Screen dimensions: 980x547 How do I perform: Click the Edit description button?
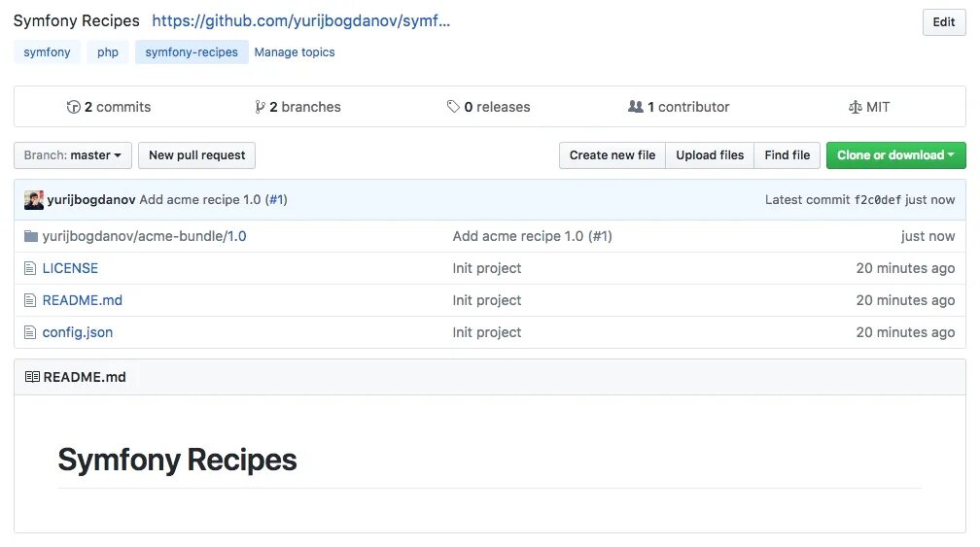(x=943, y=22)
